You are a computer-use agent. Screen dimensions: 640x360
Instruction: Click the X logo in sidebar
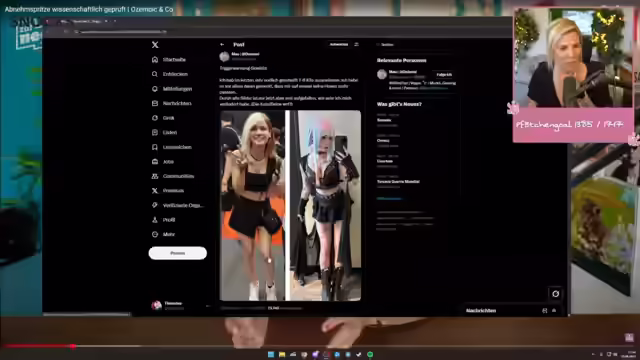(155, 45)
